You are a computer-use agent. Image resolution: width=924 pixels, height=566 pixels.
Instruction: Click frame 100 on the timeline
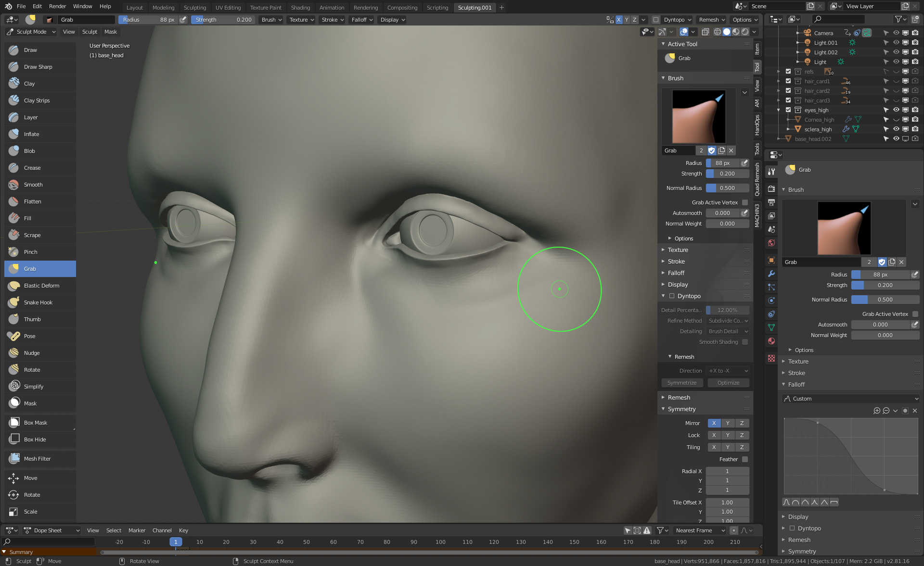440,542
